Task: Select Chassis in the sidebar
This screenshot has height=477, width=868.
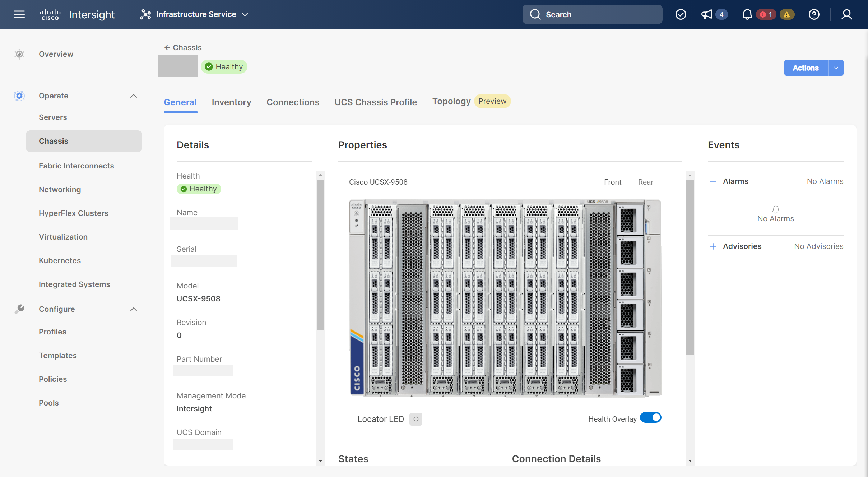Action: point(84,141)
